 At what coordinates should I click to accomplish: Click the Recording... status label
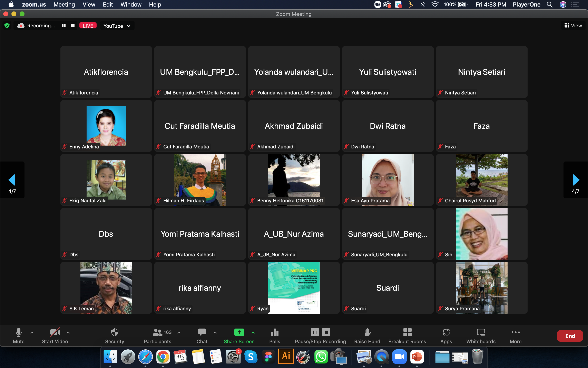[41, 26]
